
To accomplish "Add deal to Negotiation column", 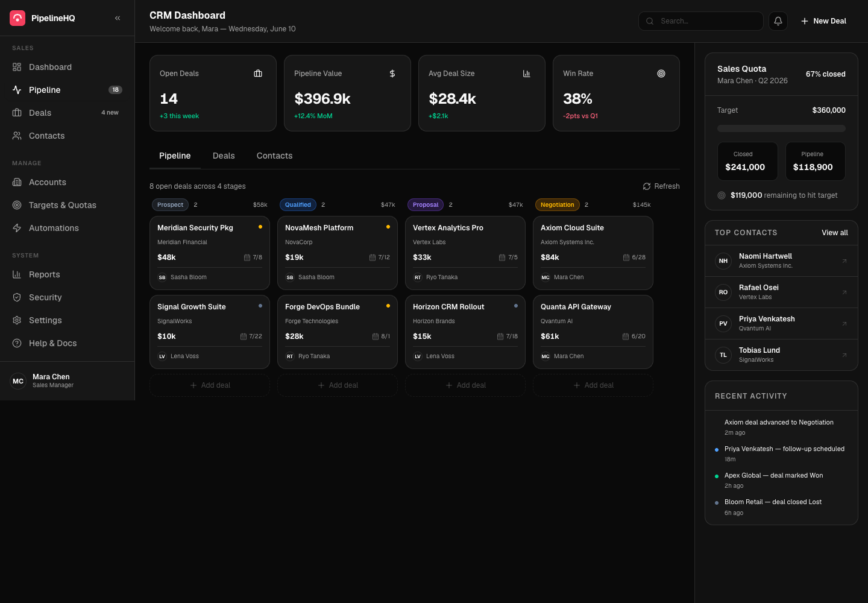I will 593,385.
